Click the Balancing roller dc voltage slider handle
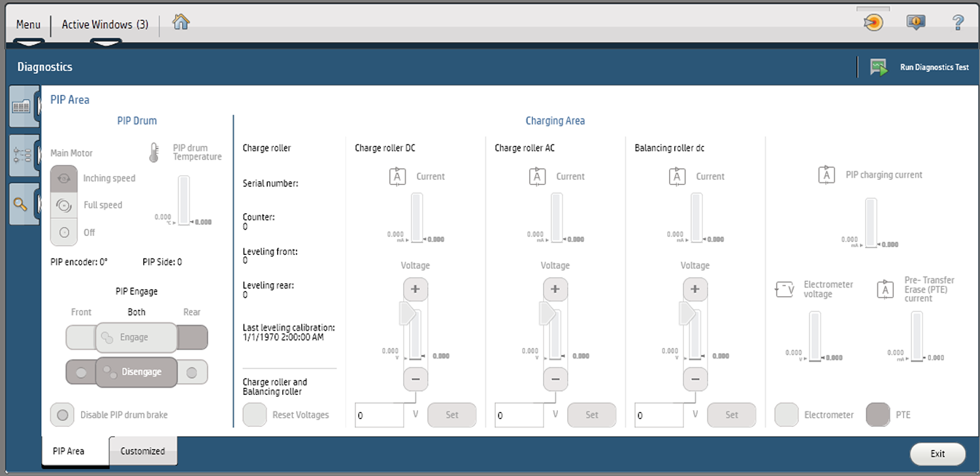 pos(687,313)
